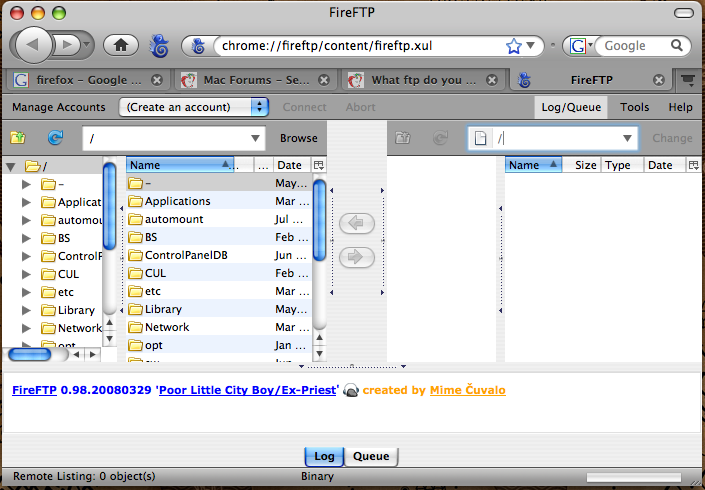The height and width of the screenshot is (490, 705).
Task: Bookmark page with the star icon
Action: pos(513,46)
